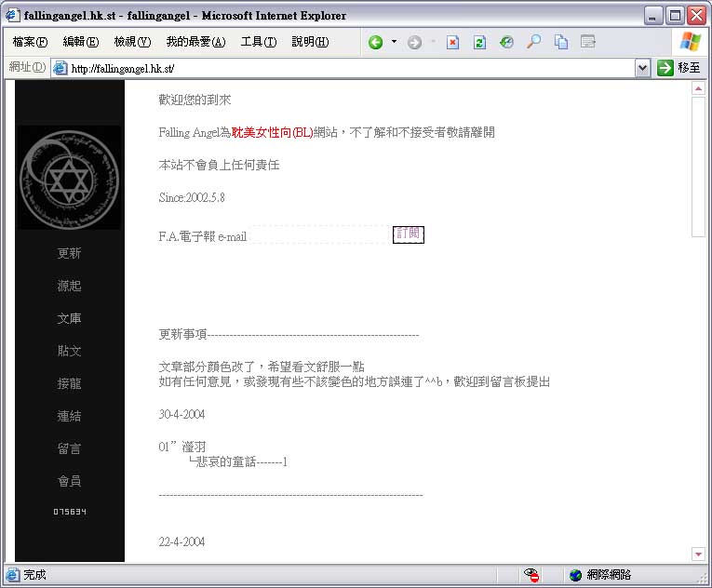Click the 訂閱 subscribe button
The height and width of the screenshot is (588, 712).
point(408,234)
